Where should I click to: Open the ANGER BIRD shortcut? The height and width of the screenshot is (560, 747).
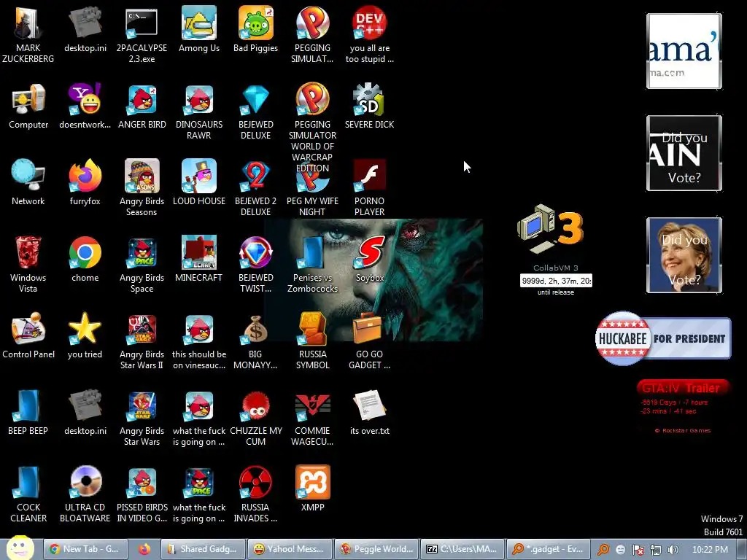142,106
